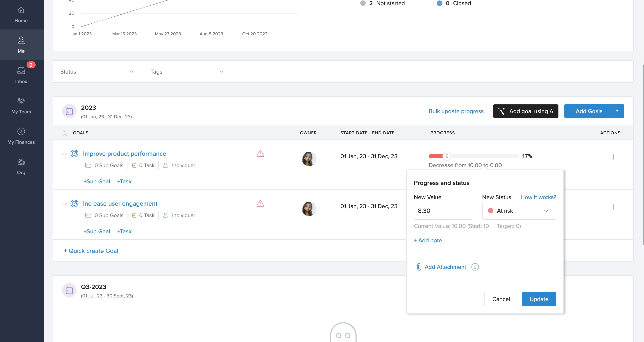This screenshot has height=342, width=644.
Task: Click attachment info icon
Action: pos(475,267)
